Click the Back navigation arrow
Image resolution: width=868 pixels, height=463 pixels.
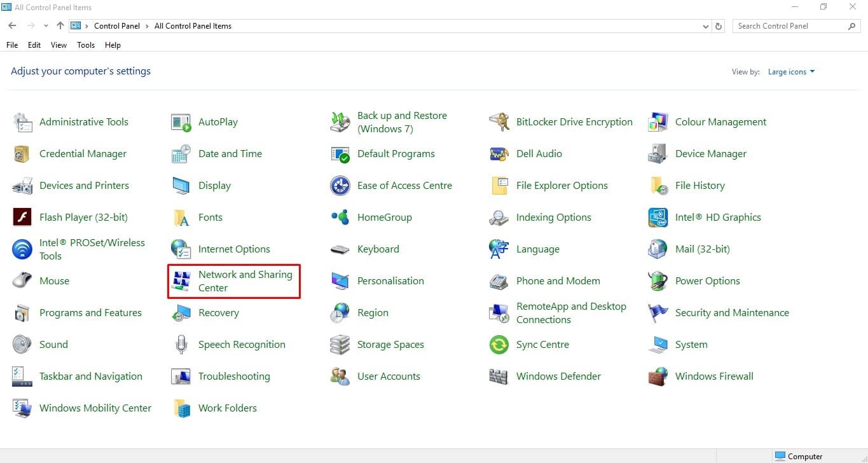(x=12, y=26)
